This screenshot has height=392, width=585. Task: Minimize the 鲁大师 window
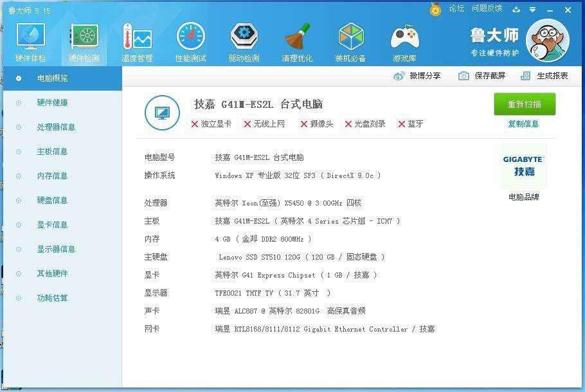(x=550, y=10)
